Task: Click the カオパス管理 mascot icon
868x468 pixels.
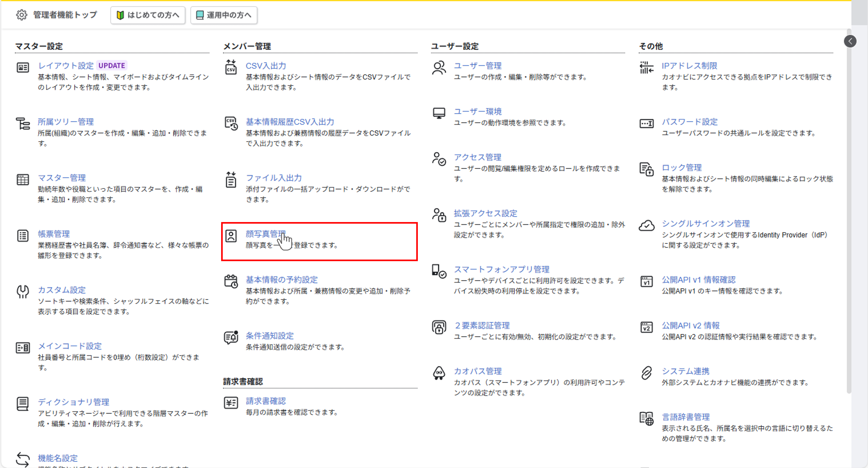Action: (x=439, y=373)
